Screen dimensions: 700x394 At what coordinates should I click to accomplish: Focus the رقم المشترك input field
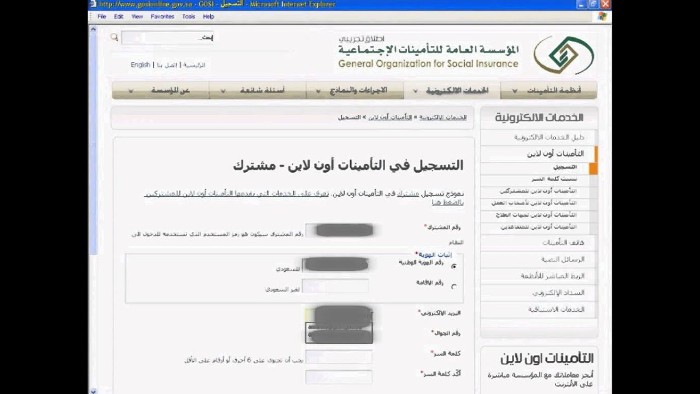(x=339, y=230)
